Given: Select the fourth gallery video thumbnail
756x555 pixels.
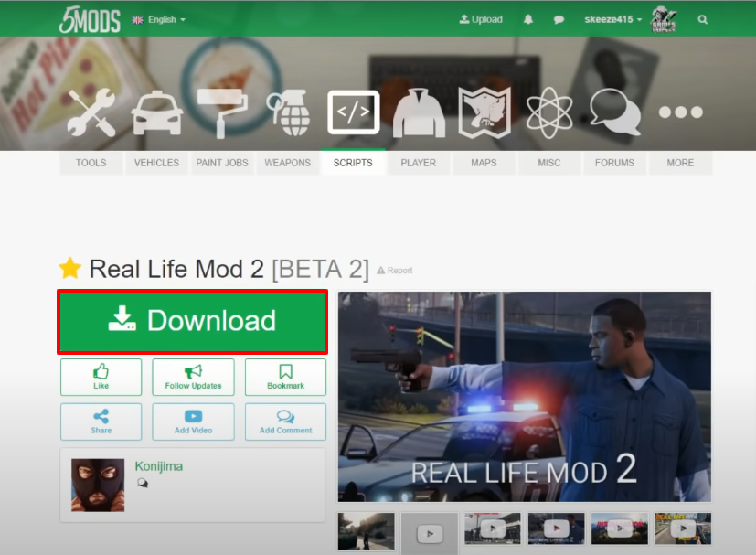Looking at the screenshot, I should pyautogui.click(x=557, y=528).
